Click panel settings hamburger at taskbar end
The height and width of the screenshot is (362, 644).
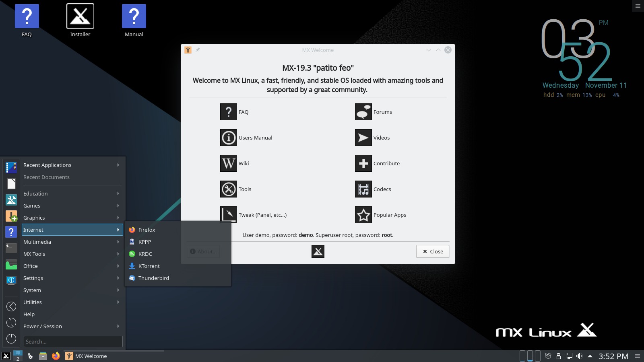tap(638, 356)
